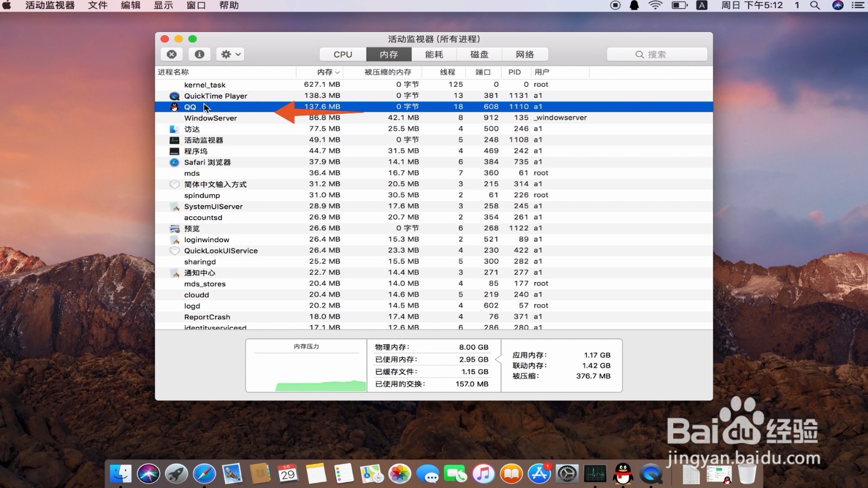Open Launchpad from the Dock
The image size is (868, 488).
click(x=177, y=473)
